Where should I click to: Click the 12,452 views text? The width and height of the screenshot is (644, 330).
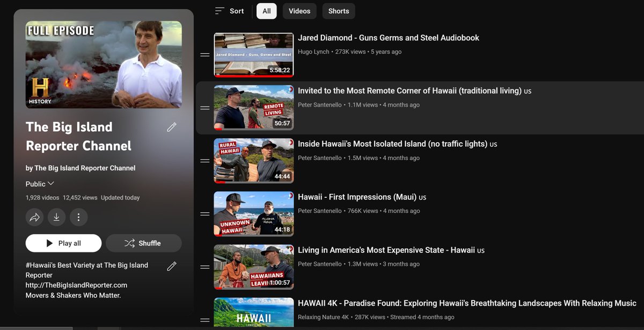[x=80, y=198]
